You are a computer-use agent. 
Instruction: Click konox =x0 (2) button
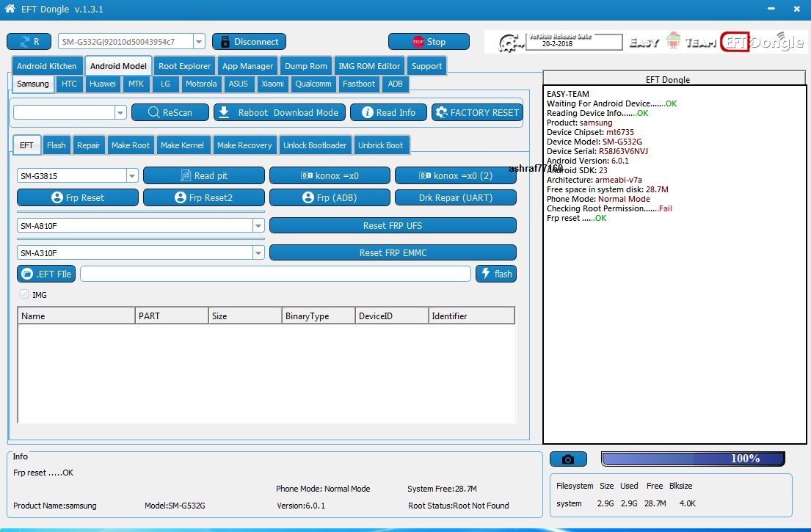(x=456, y=176)
